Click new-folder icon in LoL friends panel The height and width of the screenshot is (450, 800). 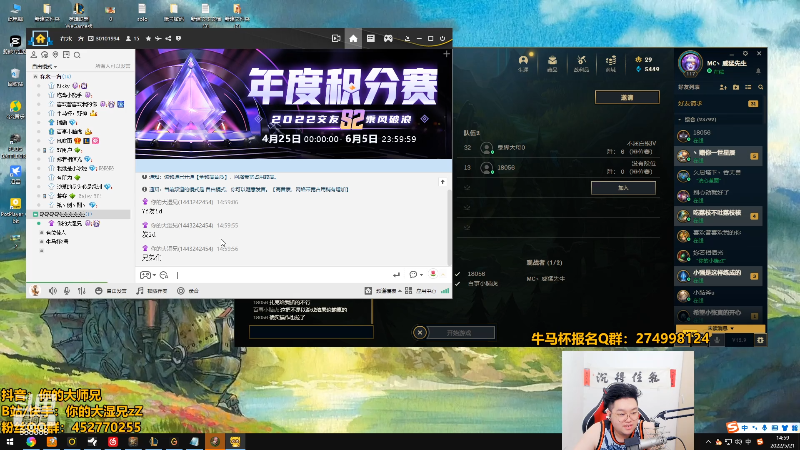[736, 87]
